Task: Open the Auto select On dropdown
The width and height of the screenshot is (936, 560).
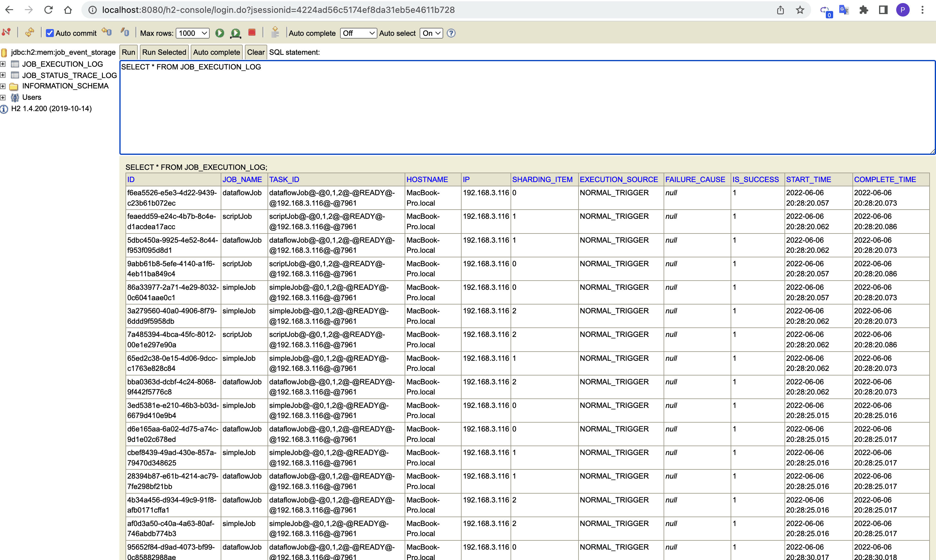Action: [x=431, y=33]
